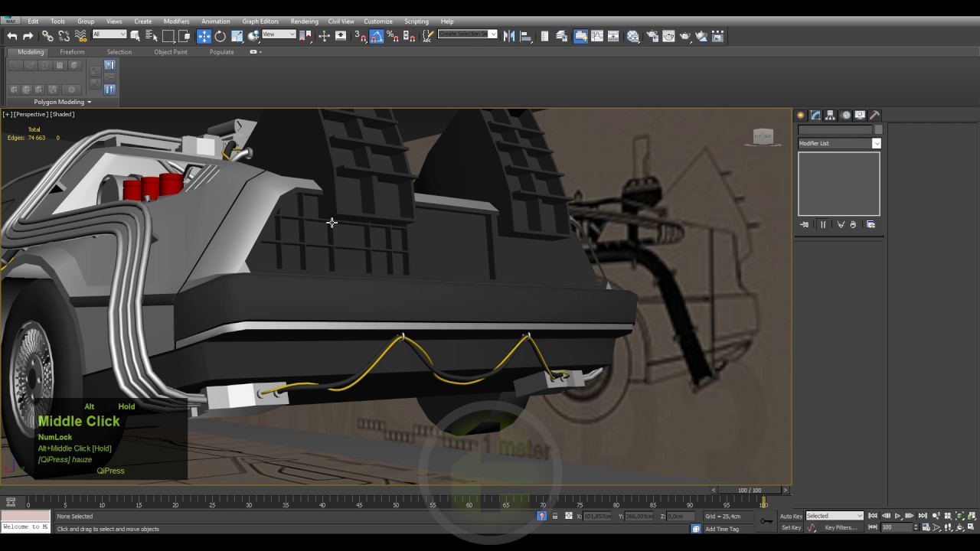Click the 100 / 100 time slider handle
The image size is (980, 551).
[x=750, y=490]
